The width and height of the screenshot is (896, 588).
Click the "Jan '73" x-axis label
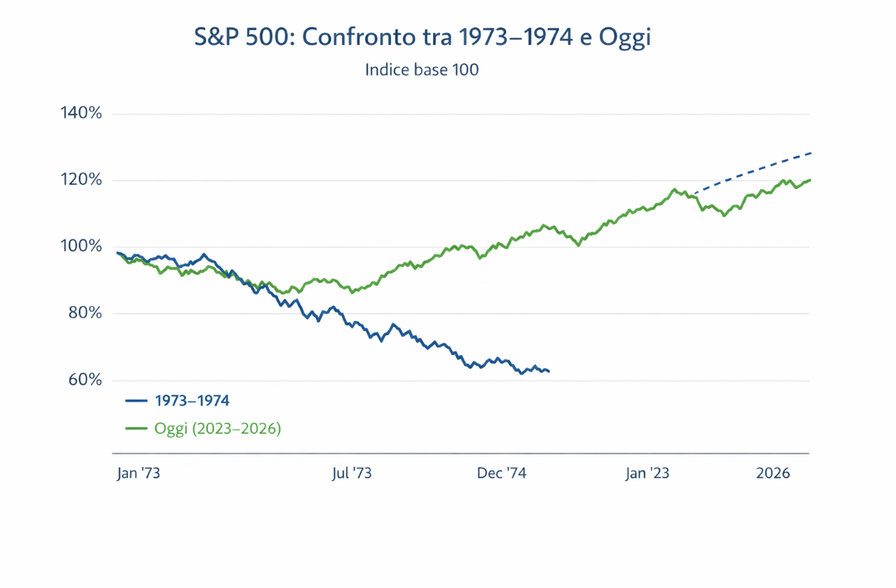pyautogui.click(x=139, y=473)
